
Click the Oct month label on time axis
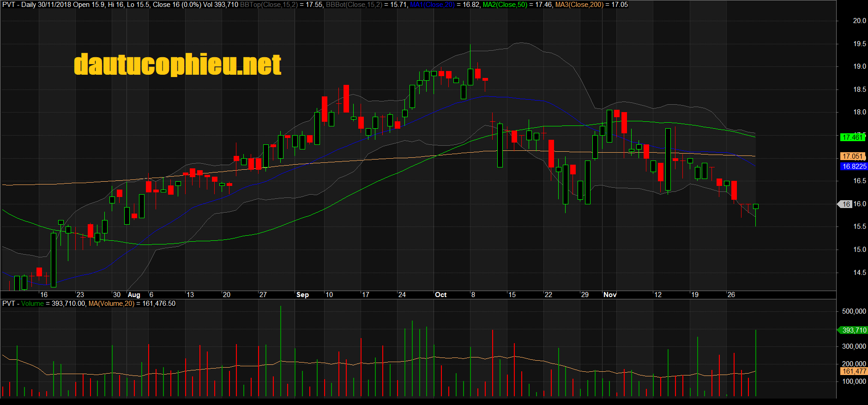point(440,295)
